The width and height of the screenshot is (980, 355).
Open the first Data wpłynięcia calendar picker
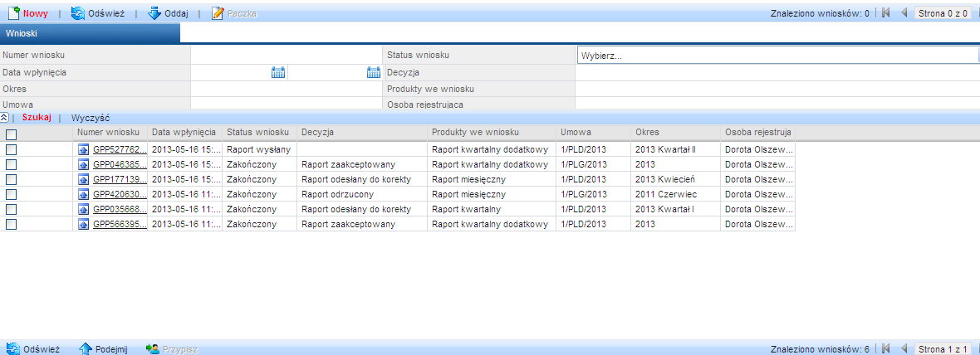click(x=278, y=72)
